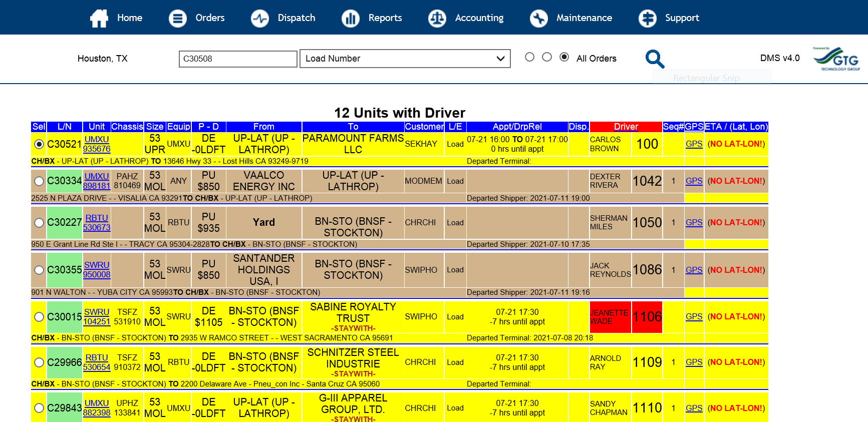
Task: Select the second order filter radio button
Action: pyautogui.click(x=547, y=57)
